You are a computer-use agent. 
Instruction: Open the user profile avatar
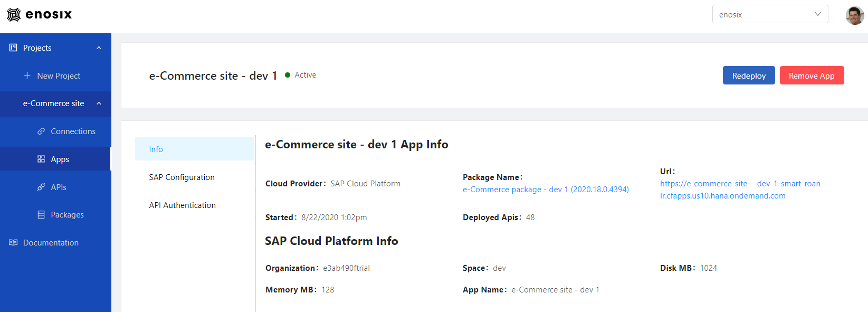855,15
